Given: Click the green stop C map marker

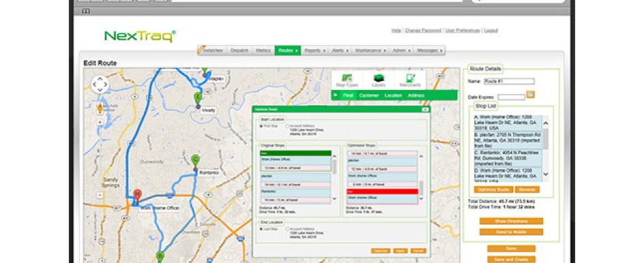Looking at the screenshot, I should (196, 160).
